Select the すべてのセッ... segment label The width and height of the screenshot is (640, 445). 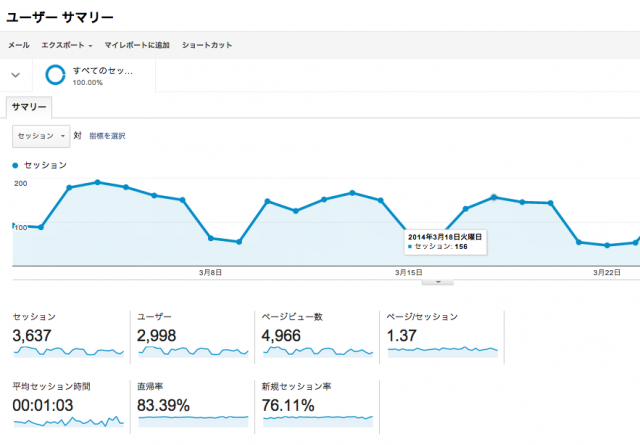click(103, 71)
